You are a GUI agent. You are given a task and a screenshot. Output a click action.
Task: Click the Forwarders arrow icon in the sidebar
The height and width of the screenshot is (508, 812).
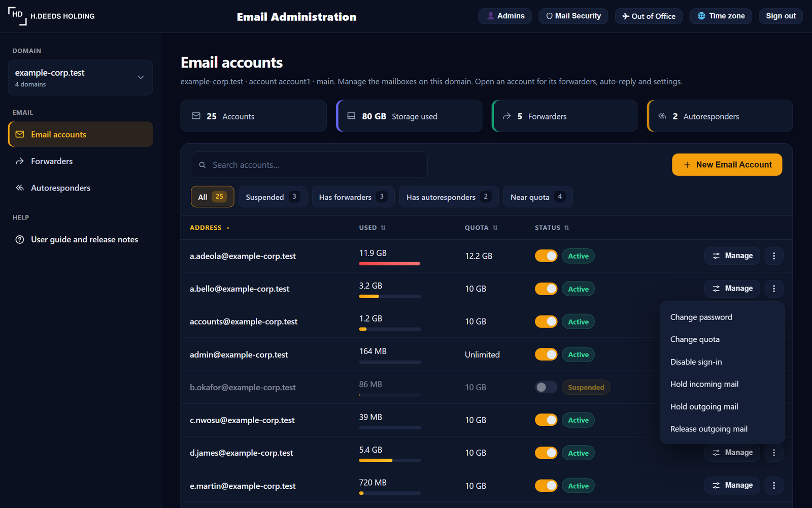coord(20,161)
